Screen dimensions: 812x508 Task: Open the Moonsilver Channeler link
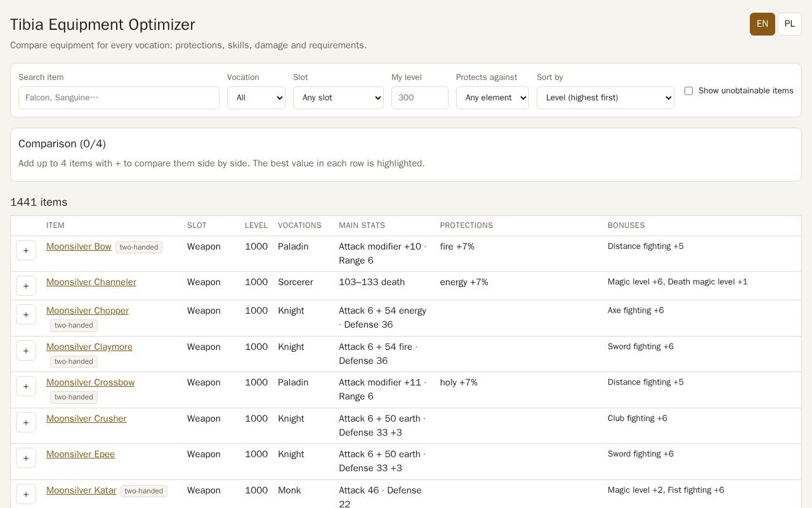click(x=91, y=282)
